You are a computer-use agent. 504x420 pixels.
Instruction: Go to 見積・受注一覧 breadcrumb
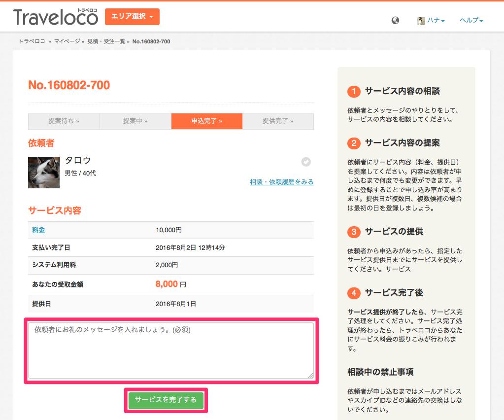tap(106, 41)
